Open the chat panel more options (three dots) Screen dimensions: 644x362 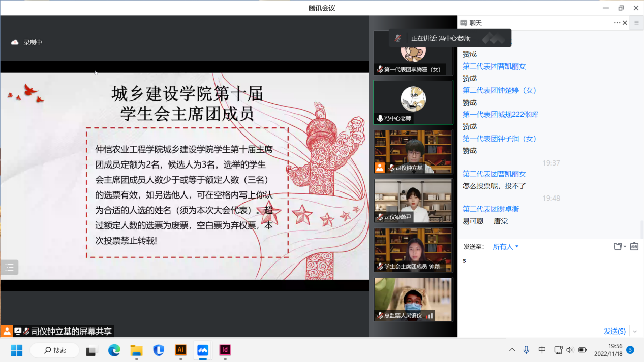click(x=617, y=23)
